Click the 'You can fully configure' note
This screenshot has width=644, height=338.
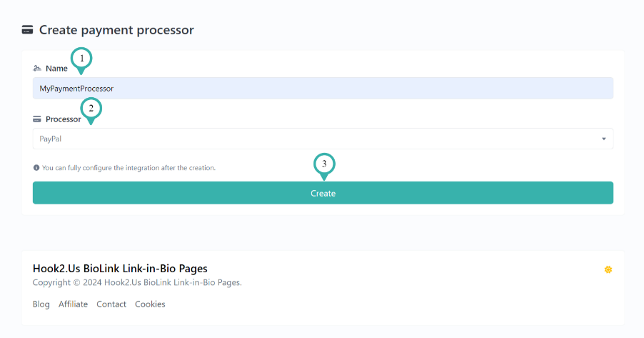[x=129, y=168]
